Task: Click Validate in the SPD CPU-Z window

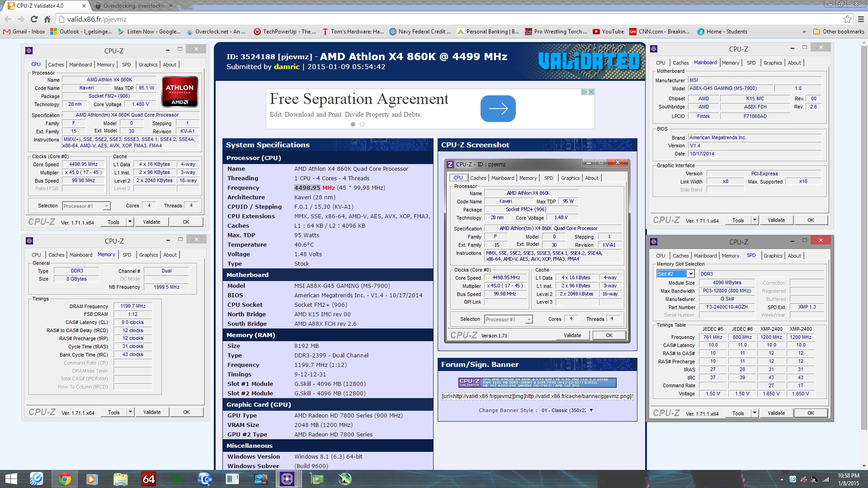Action: (776, 413)
